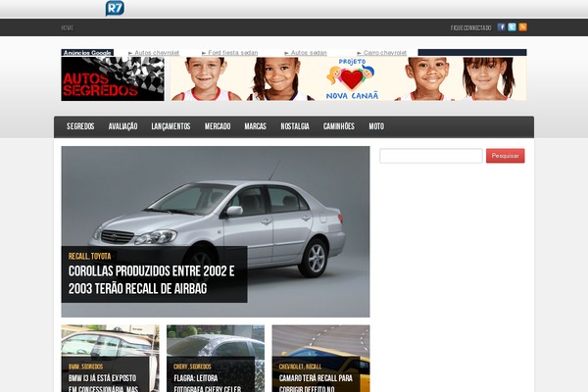The height and width of the screenshot is (392, 588).
Task: Open the Segredos menu section
Action: [80, 126]
